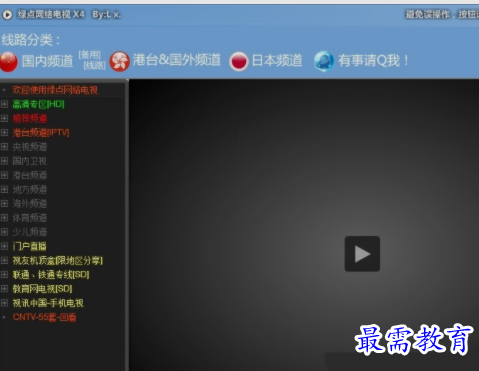This screenshot has height=371, width=479.
Task: Select 港台频道[IPTV] entry
Action: pyautogui.click(x=41, y=132)
